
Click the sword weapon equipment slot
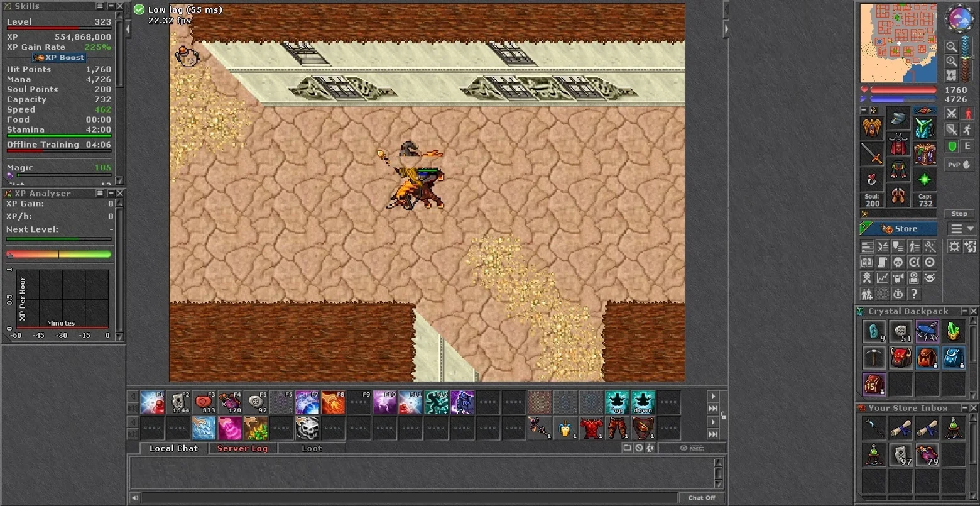[871, 153]
